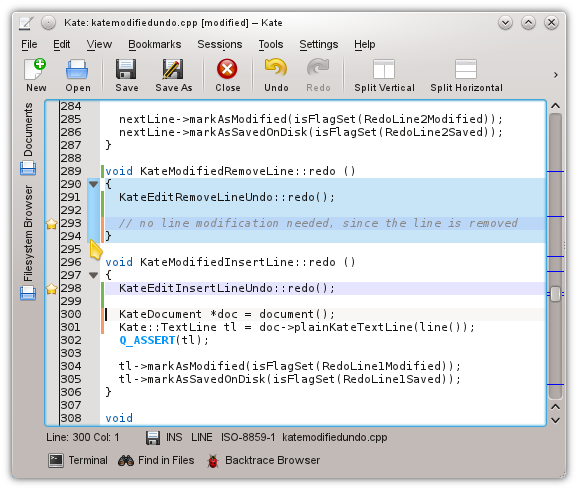Click the vertical scrollbar handle
This screenshot has height=490, width=578.
tap(555, 294)
